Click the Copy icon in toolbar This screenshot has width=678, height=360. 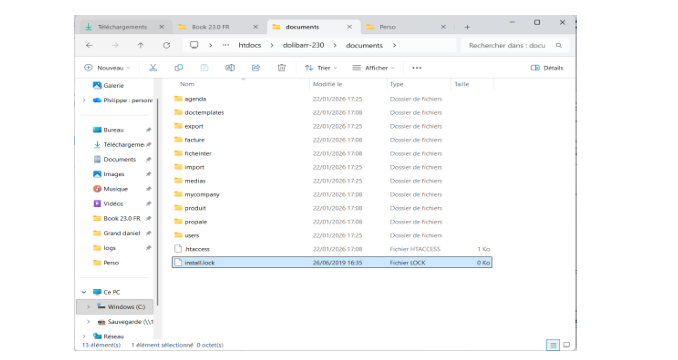click(x=179, y=68)
